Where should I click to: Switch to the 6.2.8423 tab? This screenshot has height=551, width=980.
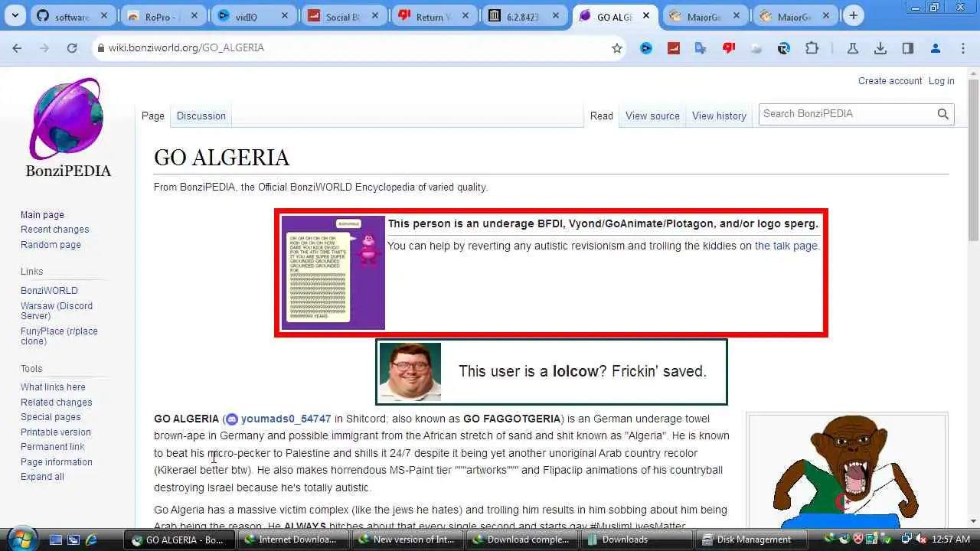(x=524, y=16)
